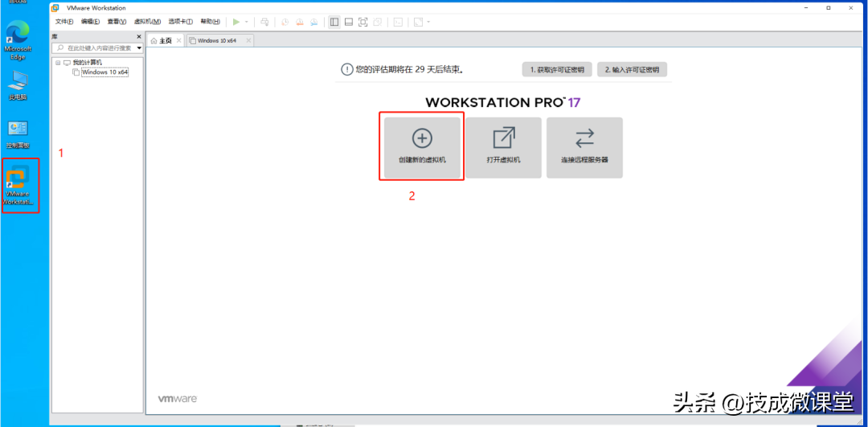868x427 pixels.
Task: Switch to full screen mode via the toolbar icon
Action: pos(363,23)
